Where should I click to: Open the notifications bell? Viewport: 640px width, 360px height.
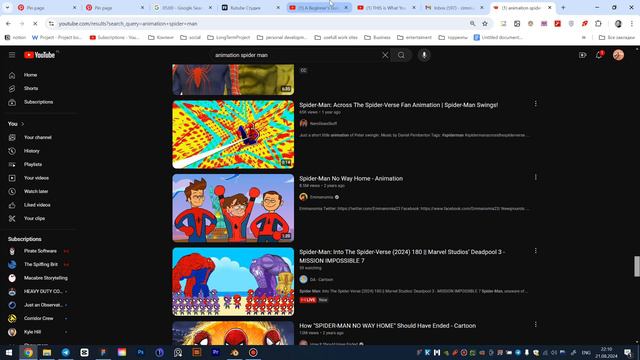[x=599, y=55]
